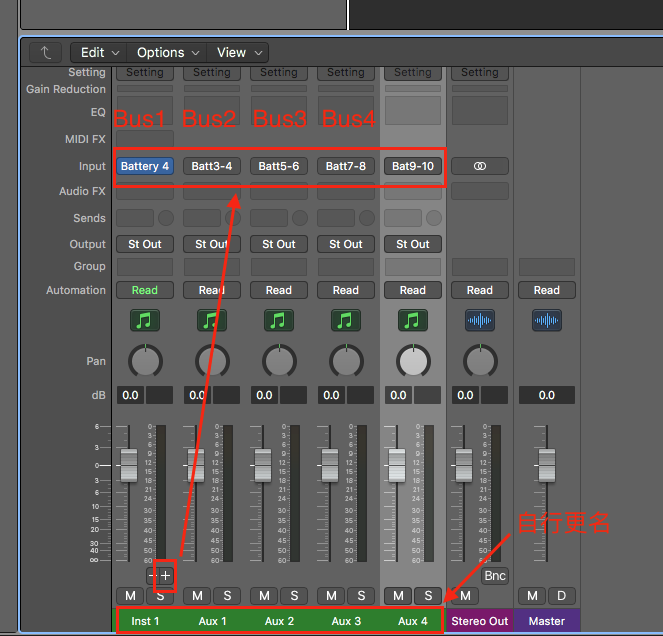Viewport: 663px width, 636px height.
Task: Open the Aux 4 St Out output menu
Action: (x=413, y=244)
